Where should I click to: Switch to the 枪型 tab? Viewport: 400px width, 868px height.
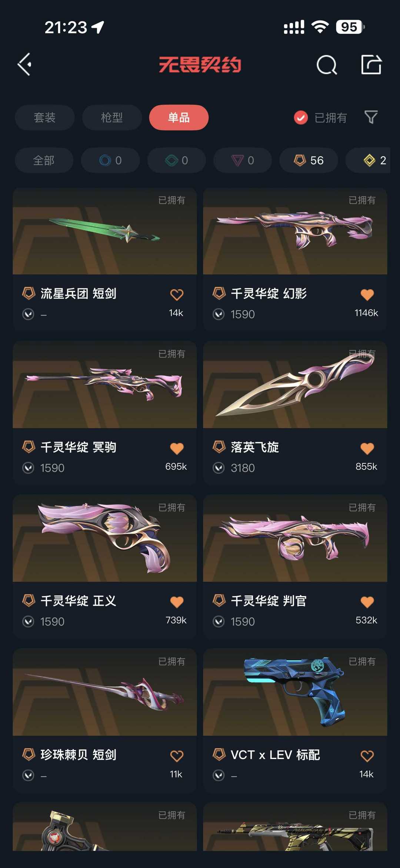(x=112, y=118)
